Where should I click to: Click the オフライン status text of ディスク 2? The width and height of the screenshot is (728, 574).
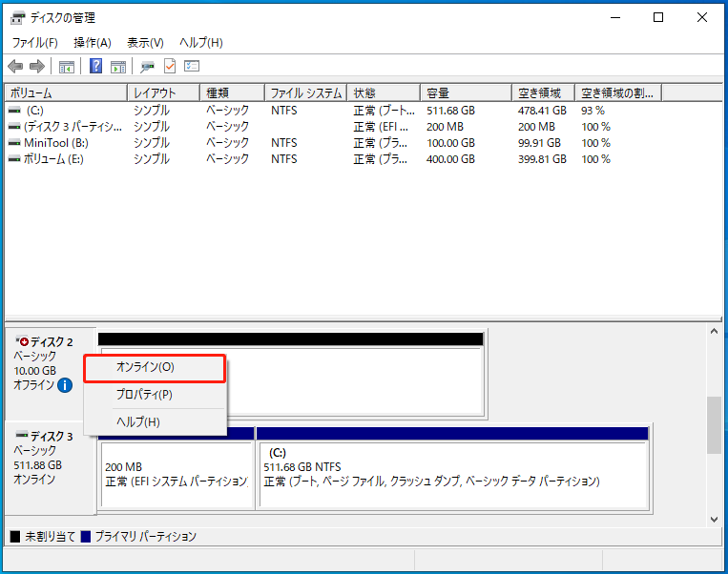[x=34, y=384]
